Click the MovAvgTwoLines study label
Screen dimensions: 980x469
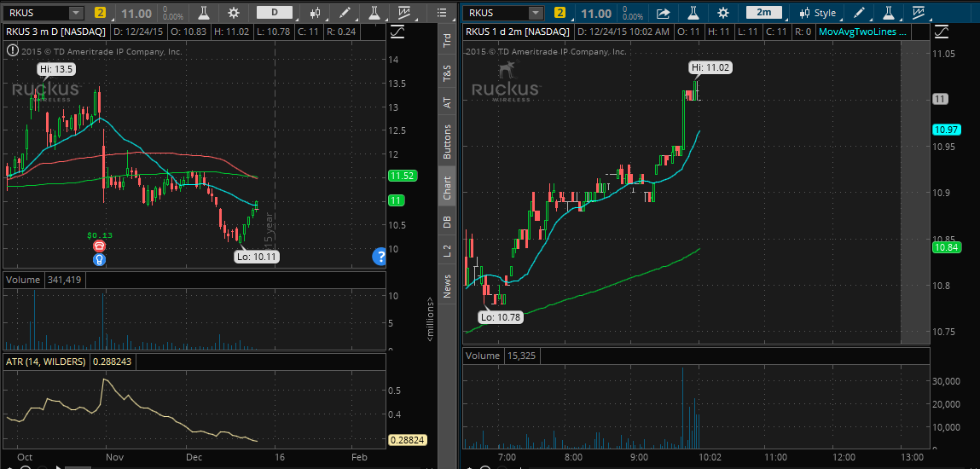[x=862, y=32]
